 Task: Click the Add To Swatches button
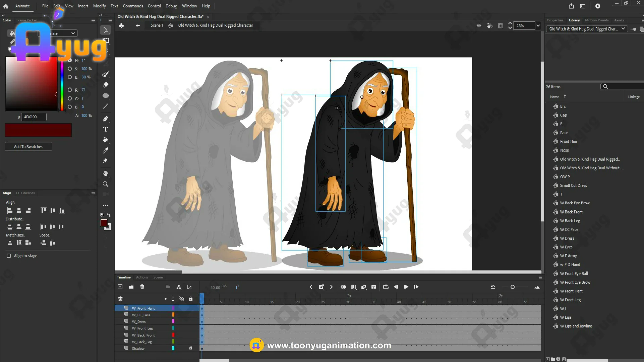coord(28,147)
